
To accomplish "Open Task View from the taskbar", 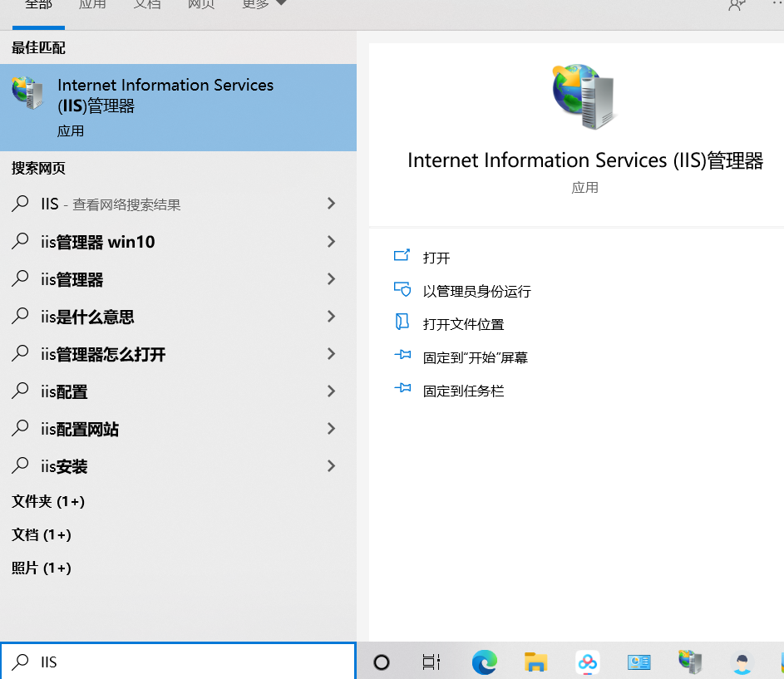I will [431, 662].
